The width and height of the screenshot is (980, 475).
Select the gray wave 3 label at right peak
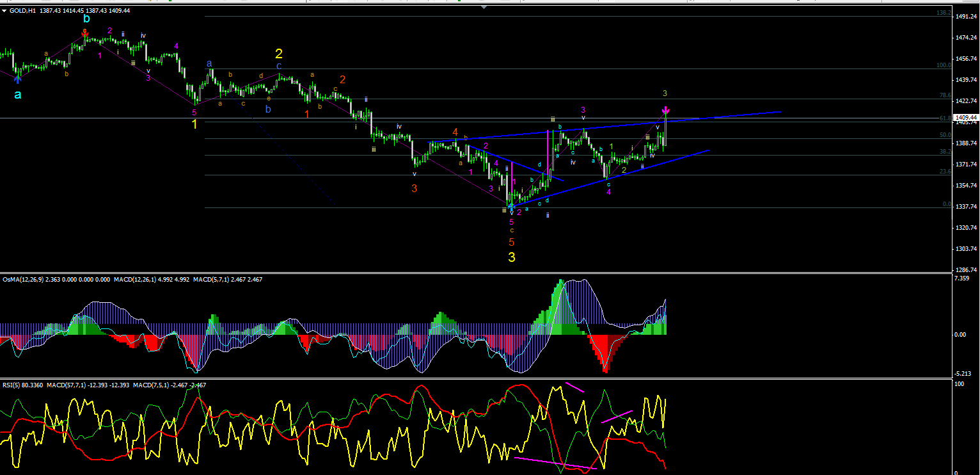coord(665,93)
